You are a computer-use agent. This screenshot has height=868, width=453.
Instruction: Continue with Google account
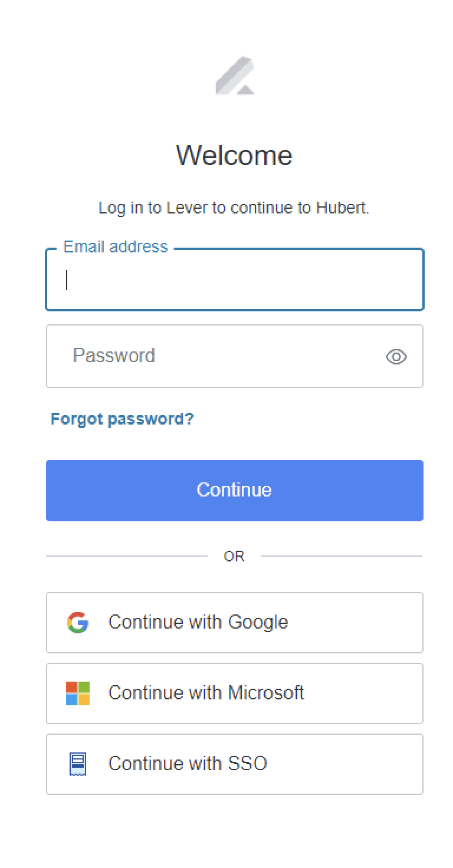pos(234,622)
